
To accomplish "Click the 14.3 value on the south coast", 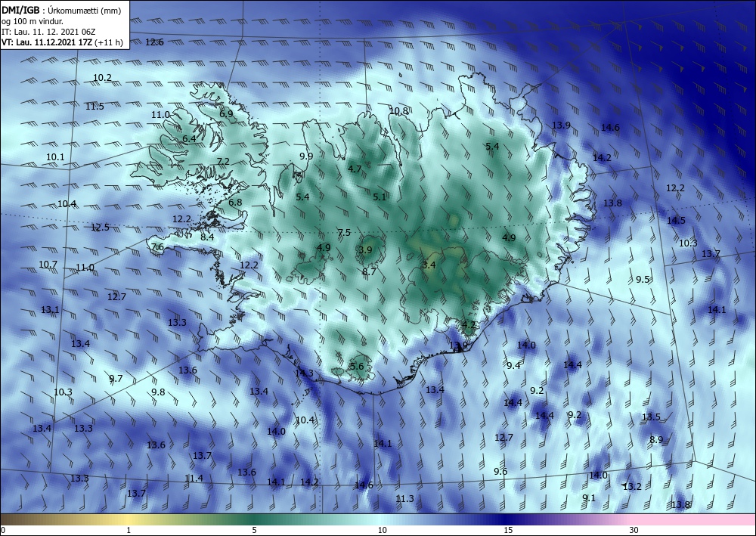I will pyautogui.click(x=304, y=373).
